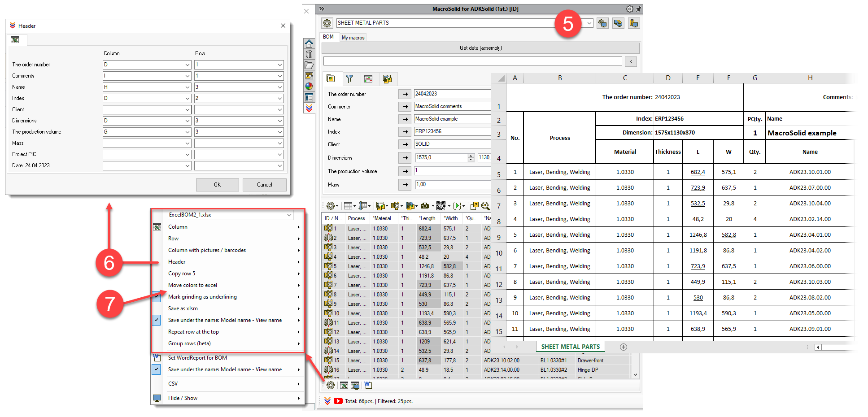
Task: Add a new sheet with the plus button
Action: point(623,347)
